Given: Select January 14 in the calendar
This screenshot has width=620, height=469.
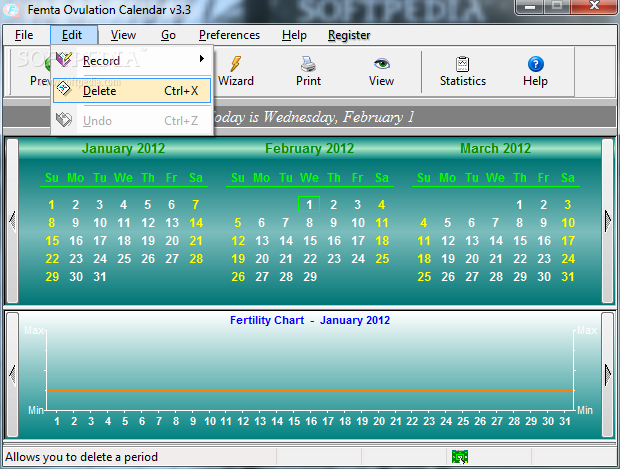Looking at the screenshot, I should coord(196,223).
